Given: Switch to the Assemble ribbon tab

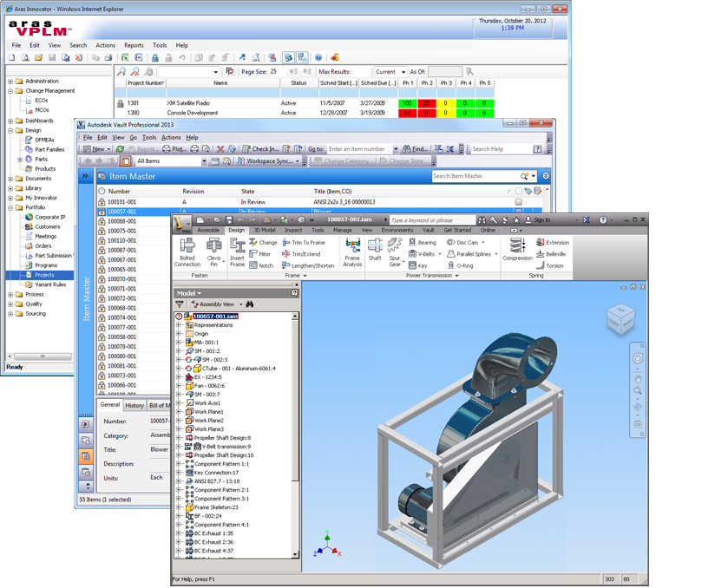Looking at the screenshot, I should click(208, 230).
